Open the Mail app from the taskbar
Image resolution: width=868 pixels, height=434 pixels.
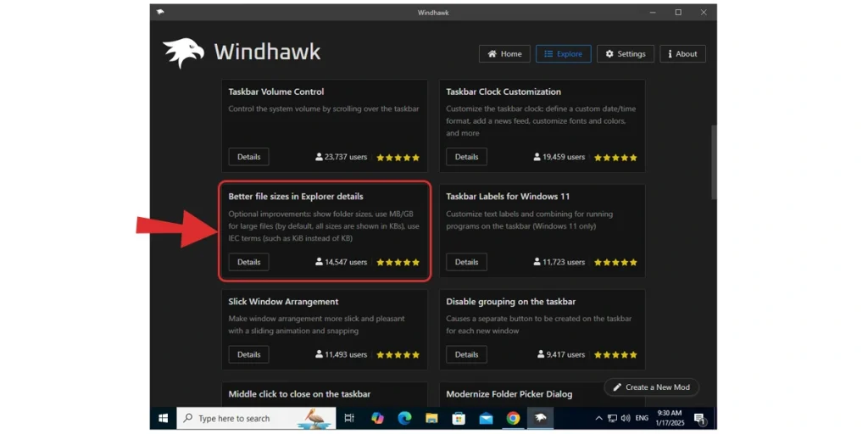[486, 419]
